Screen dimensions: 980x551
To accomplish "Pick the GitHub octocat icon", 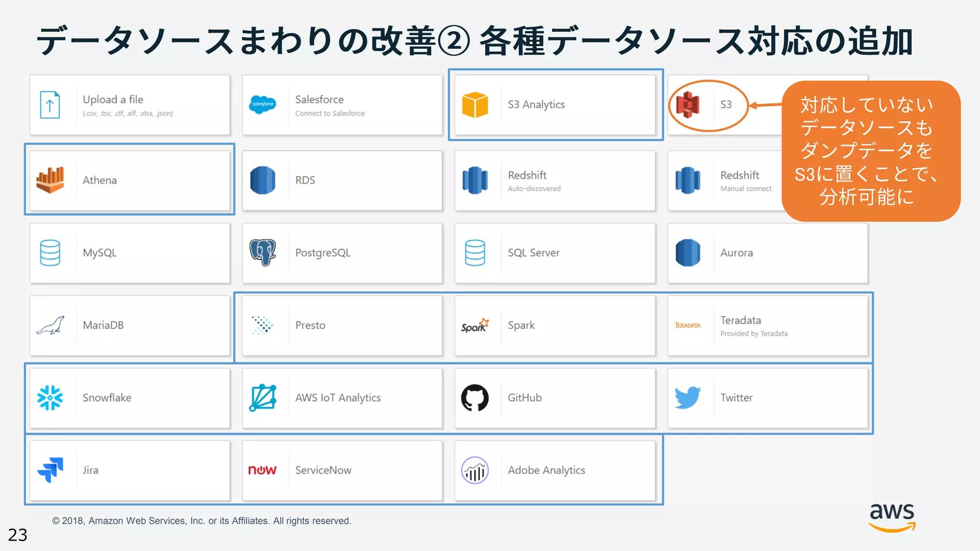I will point(475,397).
